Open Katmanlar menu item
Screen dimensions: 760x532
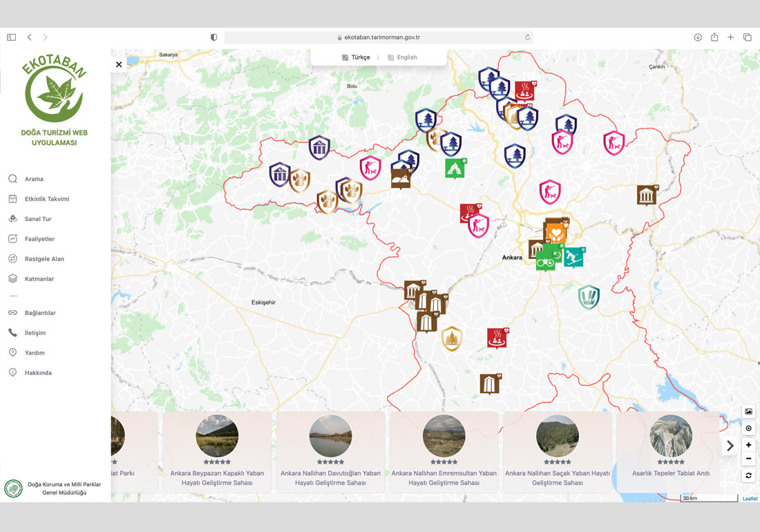[x=39, y=278]
